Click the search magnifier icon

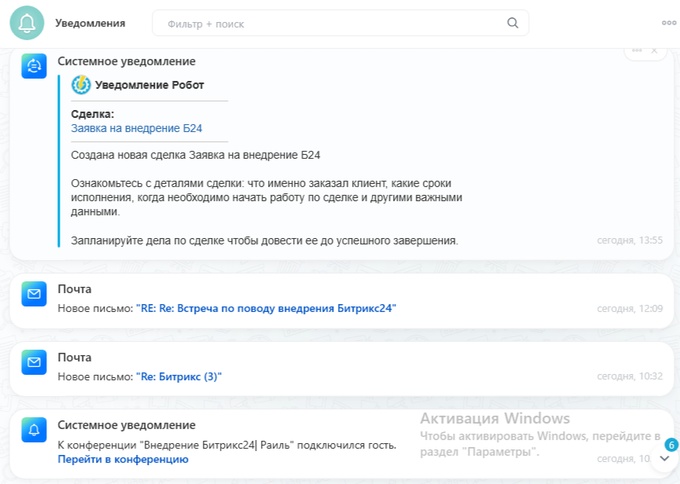tap(513, 23)
